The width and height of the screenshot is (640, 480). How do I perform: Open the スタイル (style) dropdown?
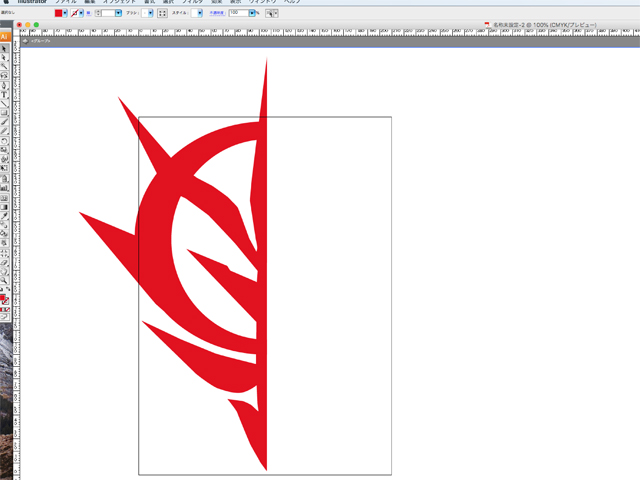(200, 13)
